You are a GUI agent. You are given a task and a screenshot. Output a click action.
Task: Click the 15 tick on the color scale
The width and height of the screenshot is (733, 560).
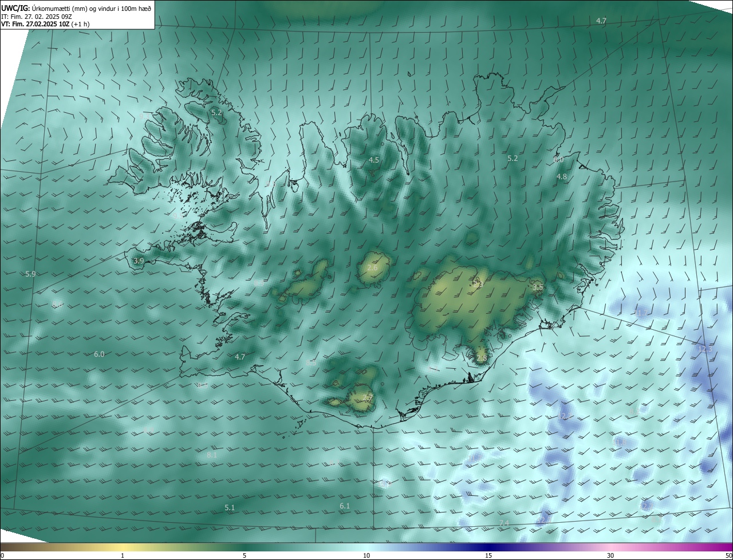pyautogui.click(x=488, y=555)
